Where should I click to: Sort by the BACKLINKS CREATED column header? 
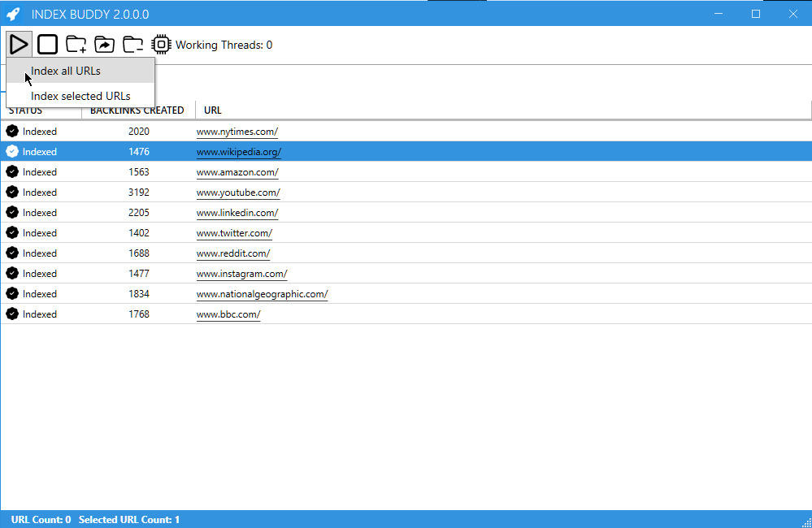tap(136, 110)
